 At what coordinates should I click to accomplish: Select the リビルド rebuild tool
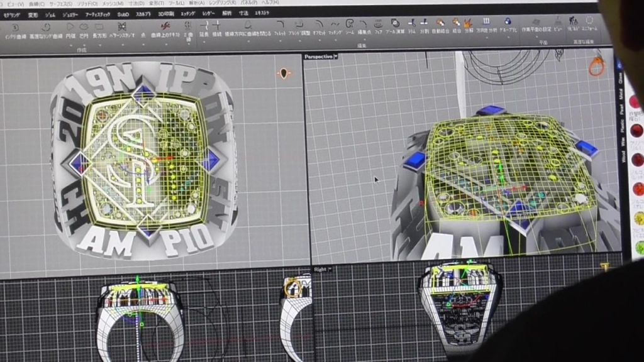[573, 24]
